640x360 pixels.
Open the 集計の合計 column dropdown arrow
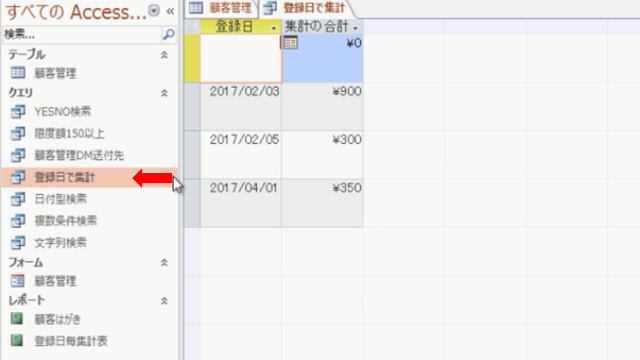tap(355, 28)
